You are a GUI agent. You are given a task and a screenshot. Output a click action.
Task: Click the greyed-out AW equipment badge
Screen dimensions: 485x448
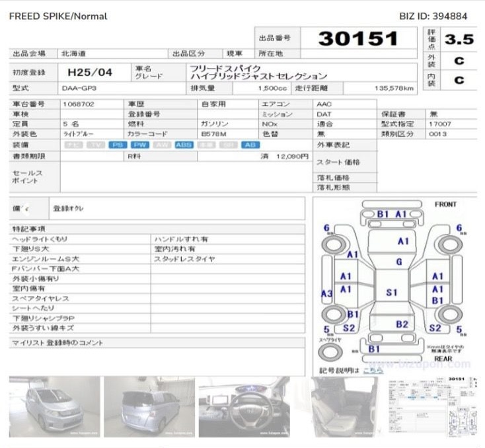click(x=161, y=145)
